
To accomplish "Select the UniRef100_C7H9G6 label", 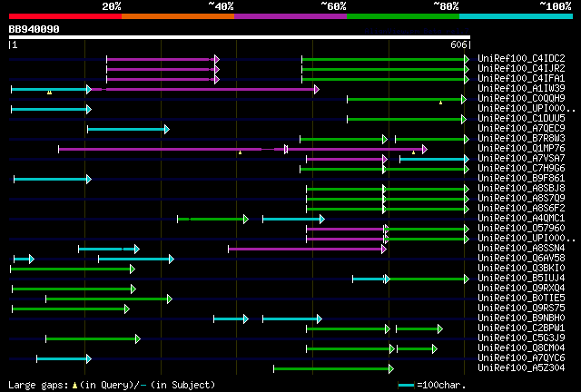I will pos(521,168).
